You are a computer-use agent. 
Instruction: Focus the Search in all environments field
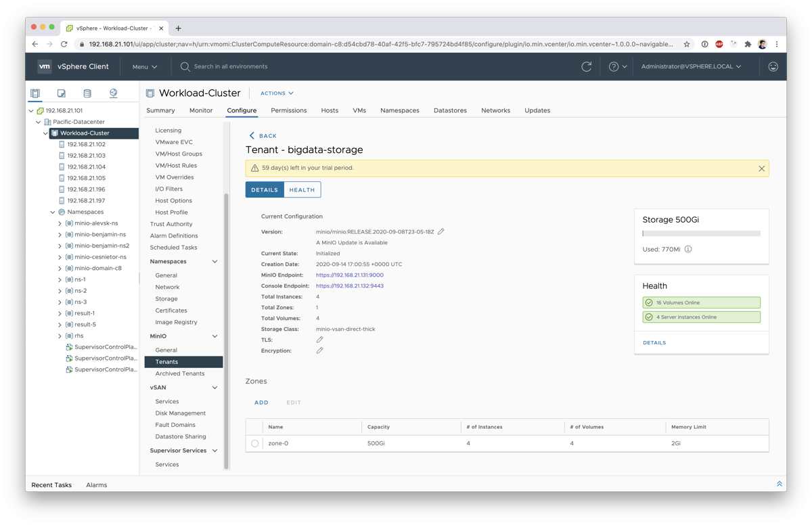coord(231,66)
